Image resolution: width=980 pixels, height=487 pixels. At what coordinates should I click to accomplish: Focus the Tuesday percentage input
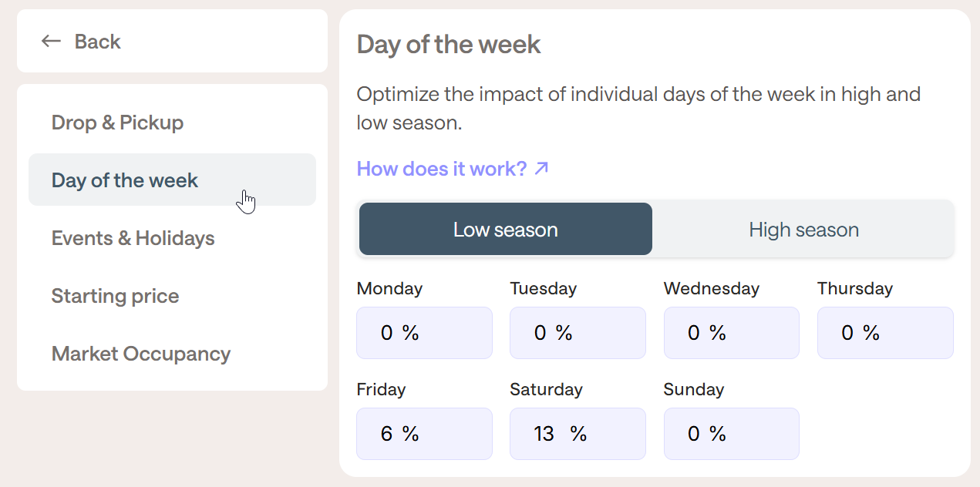(578, 333)
